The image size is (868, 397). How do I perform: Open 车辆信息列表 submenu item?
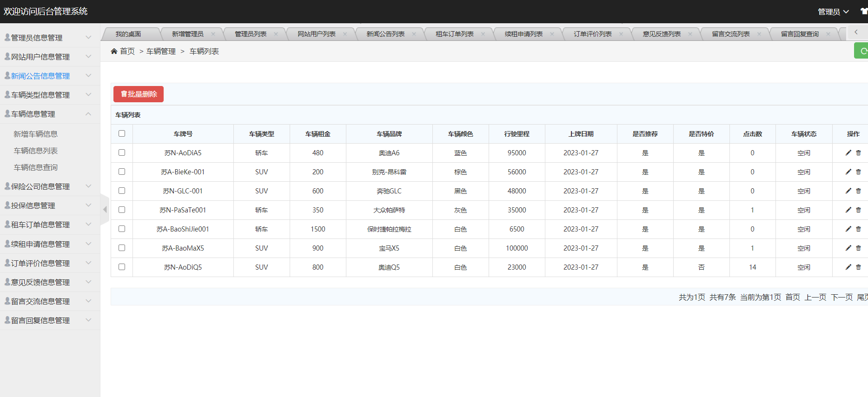pyautogui.click(x=36, y=151)
